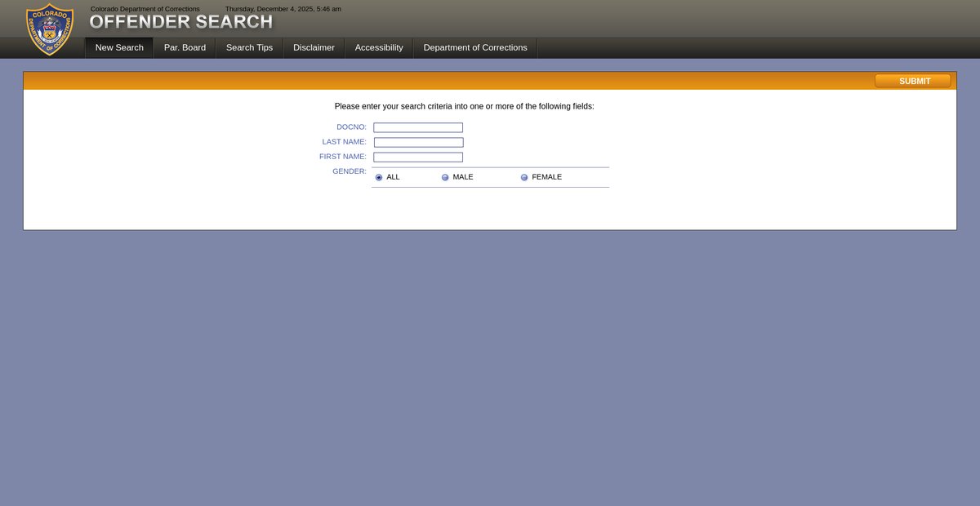Click the search criteria instruction text
This screenshot has width=980, height=506.
464,106
